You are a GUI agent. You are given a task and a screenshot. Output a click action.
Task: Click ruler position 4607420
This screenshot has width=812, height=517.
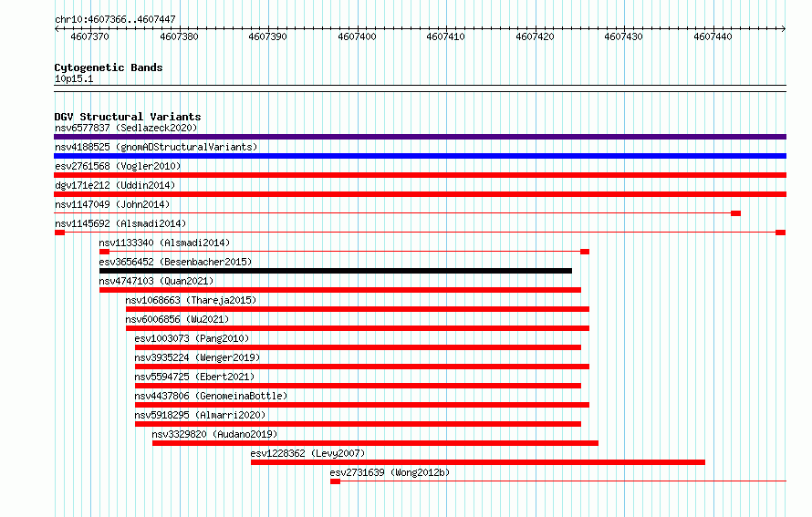pyautogui.click(x=535, y=36)
